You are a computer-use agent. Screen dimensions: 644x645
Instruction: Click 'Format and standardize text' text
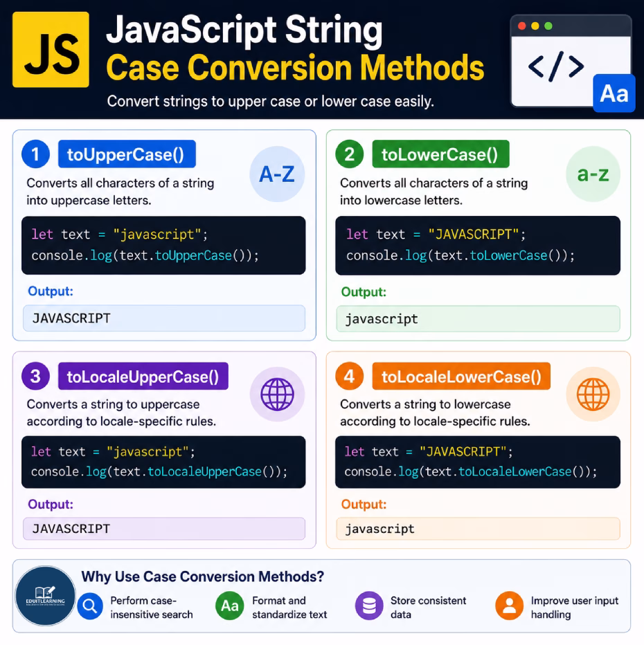pyautogui.click(x=289, y=607)
